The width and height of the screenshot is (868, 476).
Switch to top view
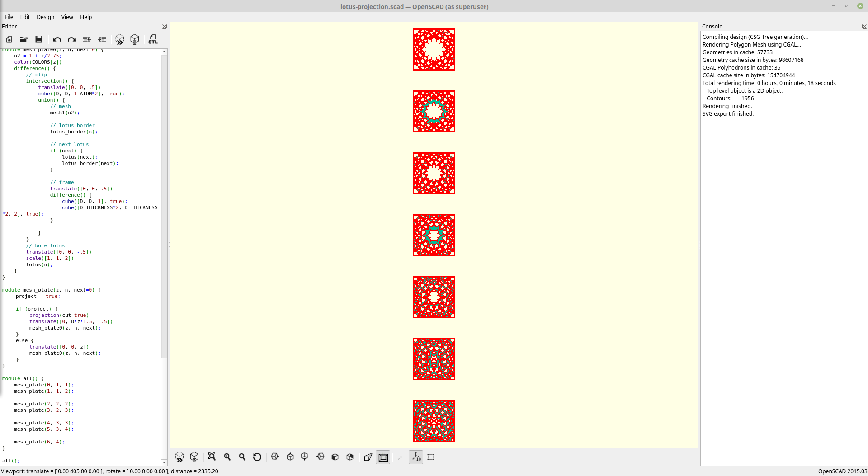tap(290, 457)
